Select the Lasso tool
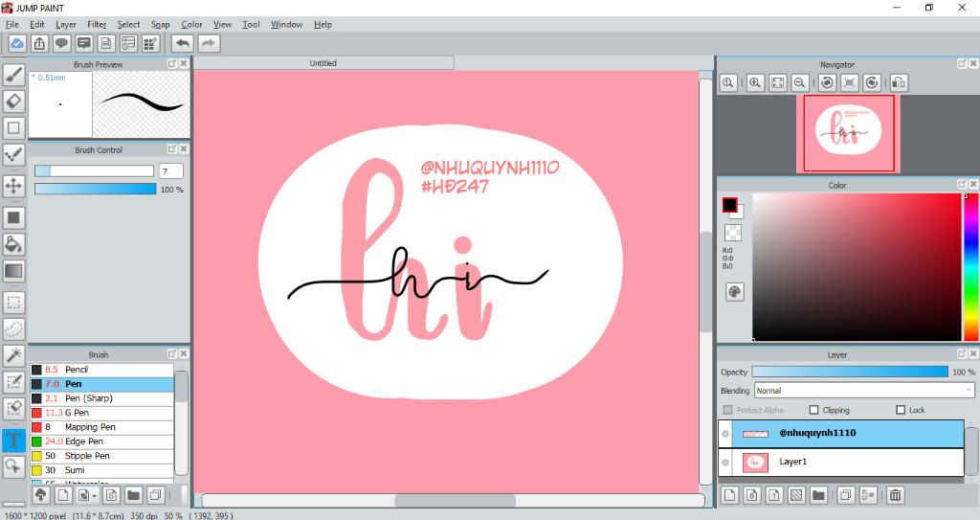The height and width of the screenshot is (520, 980). pyautogui.click(x=13, y=329)
